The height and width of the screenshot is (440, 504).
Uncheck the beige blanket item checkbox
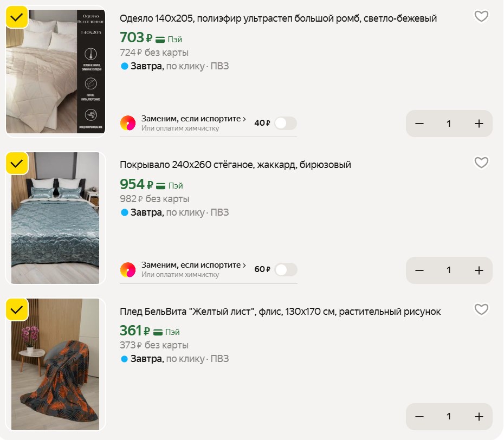coord(17,17)
